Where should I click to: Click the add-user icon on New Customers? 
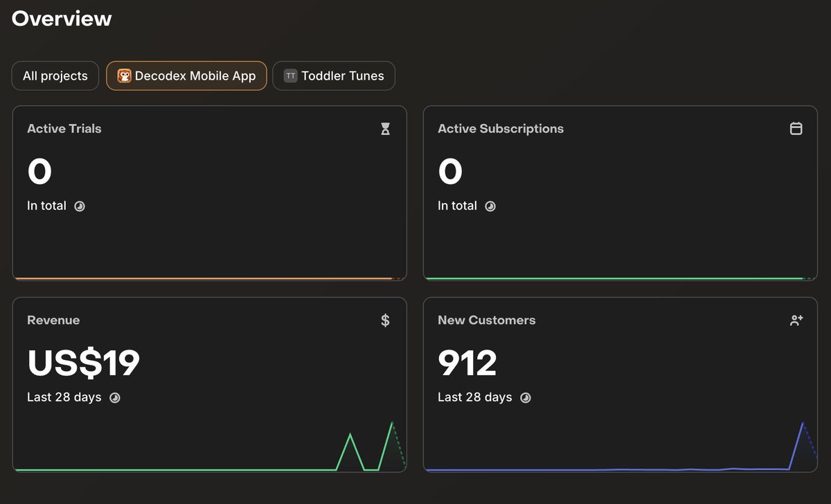point(796,321)
